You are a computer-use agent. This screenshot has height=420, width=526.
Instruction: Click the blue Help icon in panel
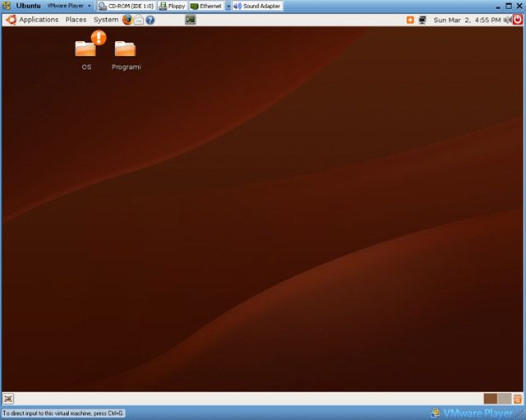tap(150, 20)
